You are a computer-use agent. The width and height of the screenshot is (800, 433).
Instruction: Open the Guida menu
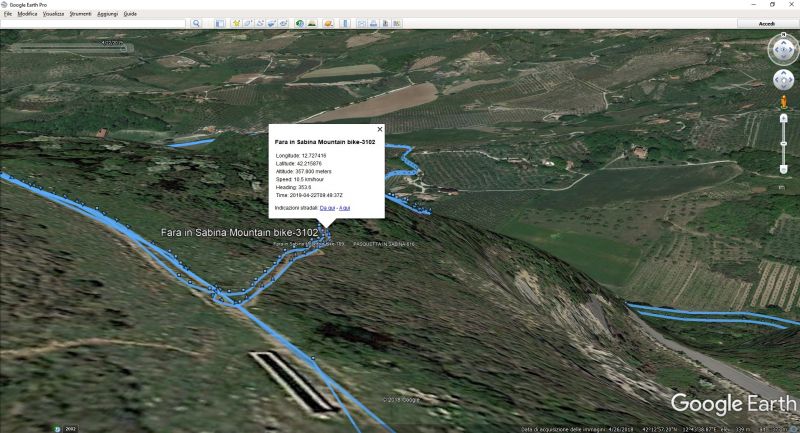click(x=130, y=14)
